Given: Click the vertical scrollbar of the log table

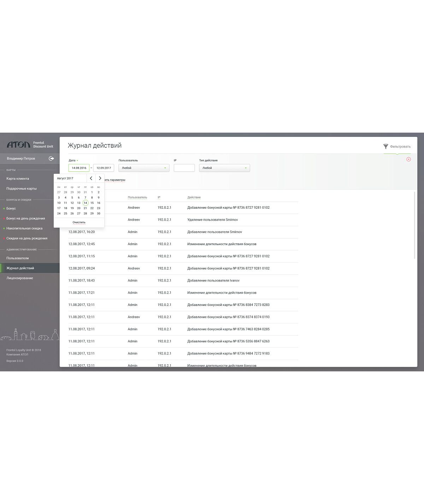Looking at the screenshot, I should coord(414,225).
